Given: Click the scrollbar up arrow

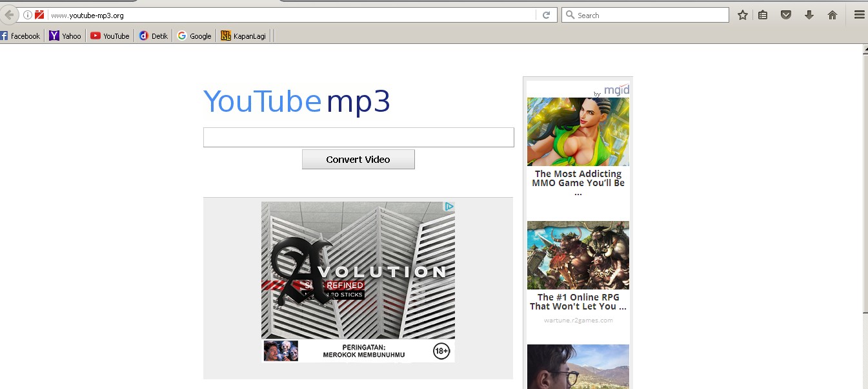Looking at the screenshot, I should 864,49.
